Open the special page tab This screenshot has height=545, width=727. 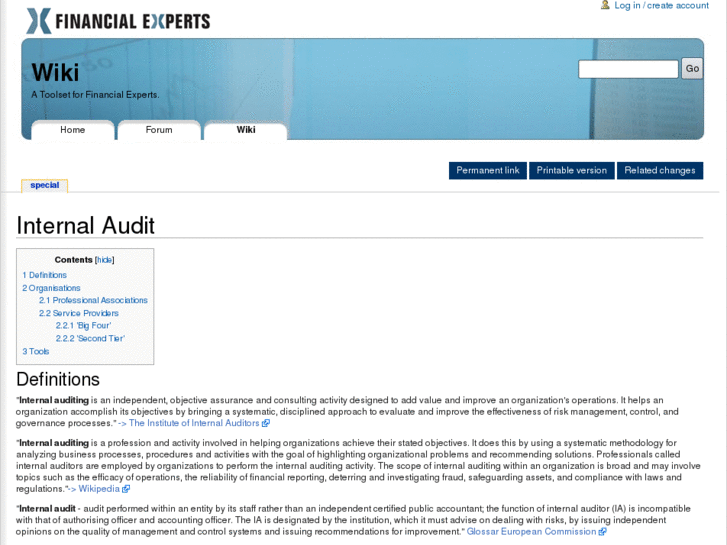point(45,185)
